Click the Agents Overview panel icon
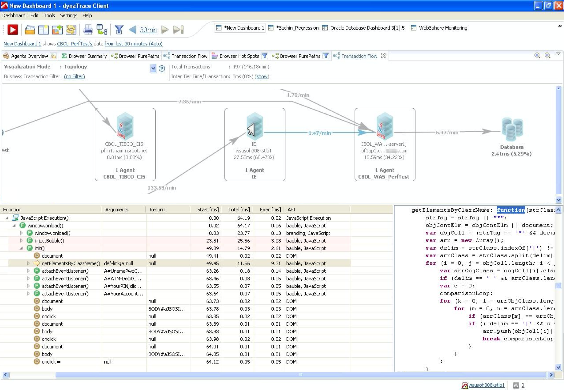Image resolution: width=564 pixels, height=392 pixels. tap(6, 56)
